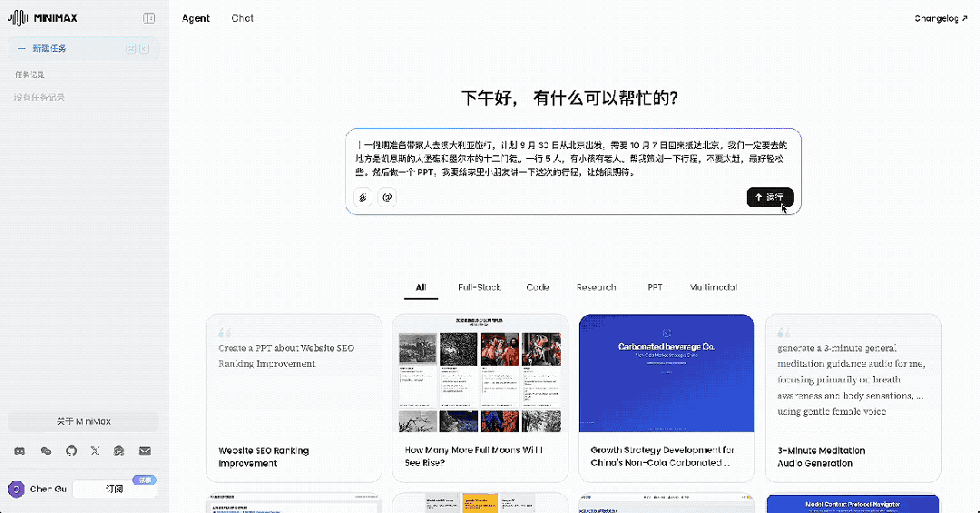980x513 pixels.
Task: Select the All category tab
Action: click(x=421, y=287)
